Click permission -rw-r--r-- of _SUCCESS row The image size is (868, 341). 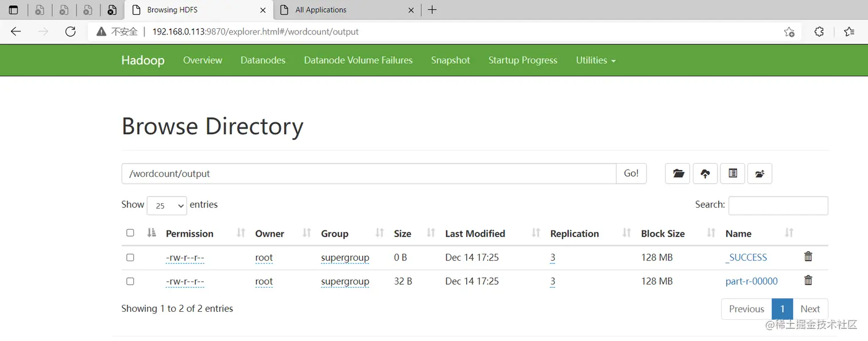click(185, 258)
